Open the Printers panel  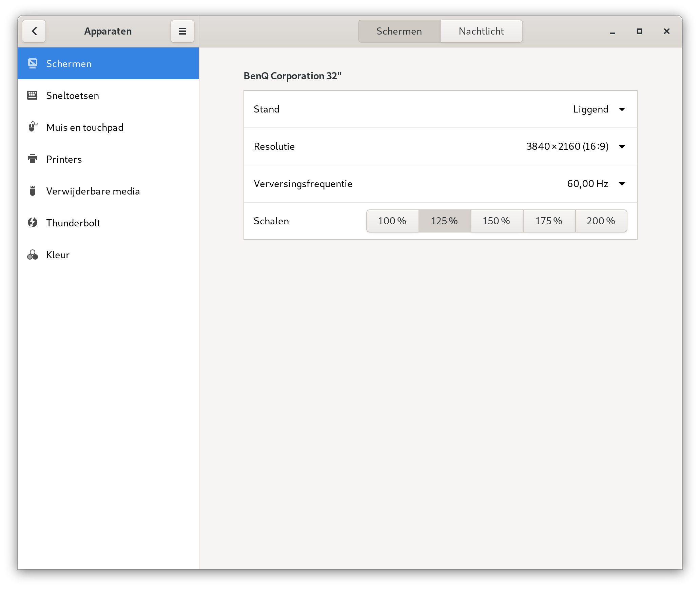pyautogui.click(x=108, y=159)
